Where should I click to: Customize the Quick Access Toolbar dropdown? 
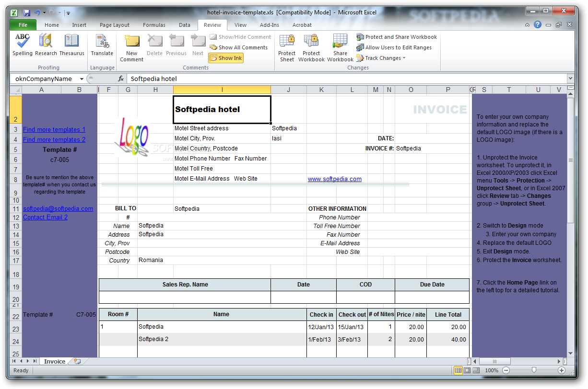pos(68,13)
